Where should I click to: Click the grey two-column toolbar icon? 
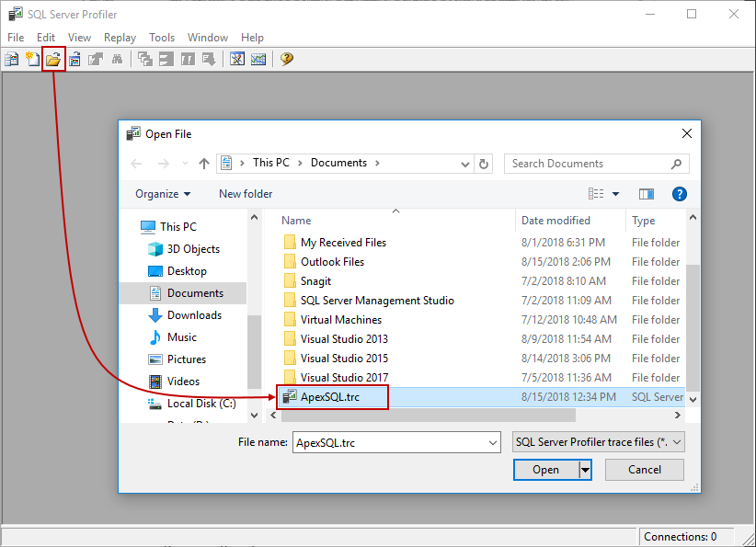pos(188,59)
